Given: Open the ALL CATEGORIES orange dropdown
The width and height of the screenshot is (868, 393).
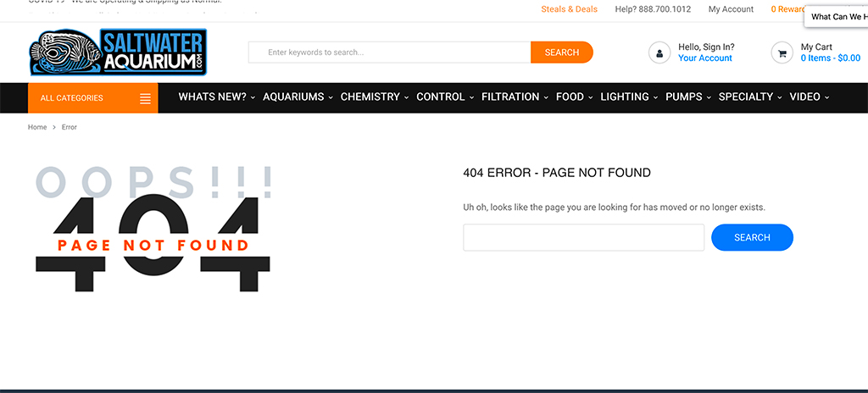Looking at the screenshot, I should [93, 98].
